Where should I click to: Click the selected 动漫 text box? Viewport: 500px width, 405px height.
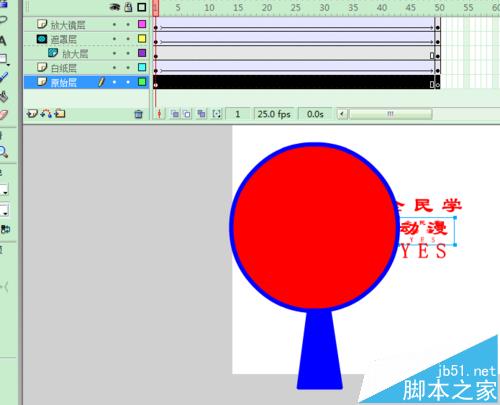pos(427,231)
